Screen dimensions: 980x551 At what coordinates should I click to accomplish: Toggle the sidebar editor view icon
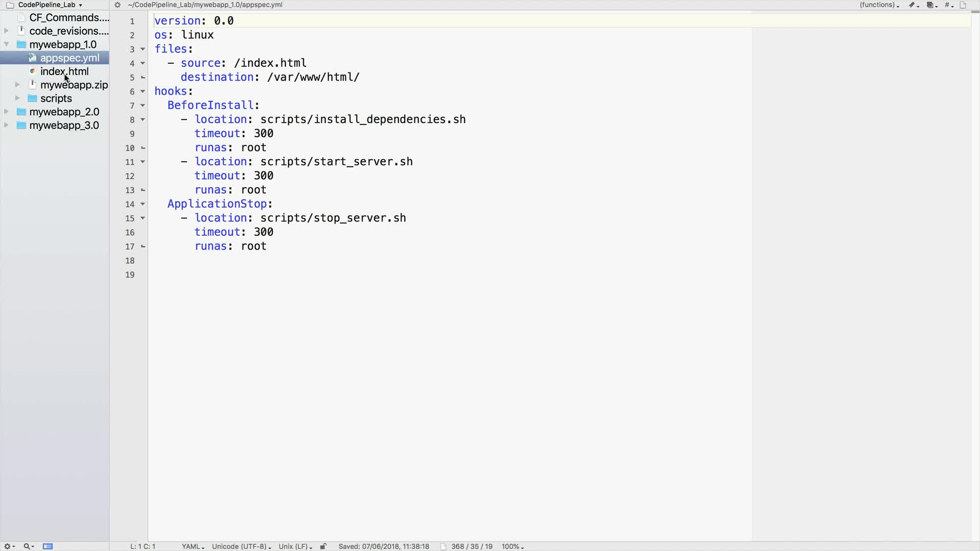(48, 546)
